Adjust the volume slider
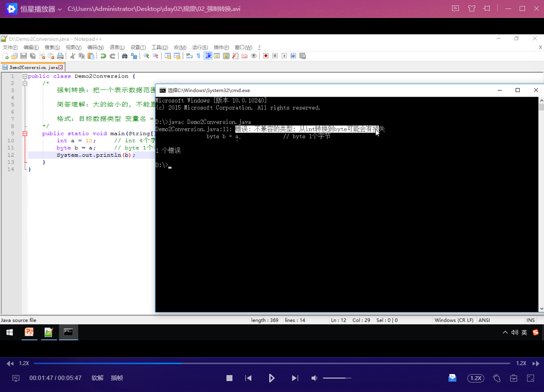 pyautogui.click(x=336, y=378)
